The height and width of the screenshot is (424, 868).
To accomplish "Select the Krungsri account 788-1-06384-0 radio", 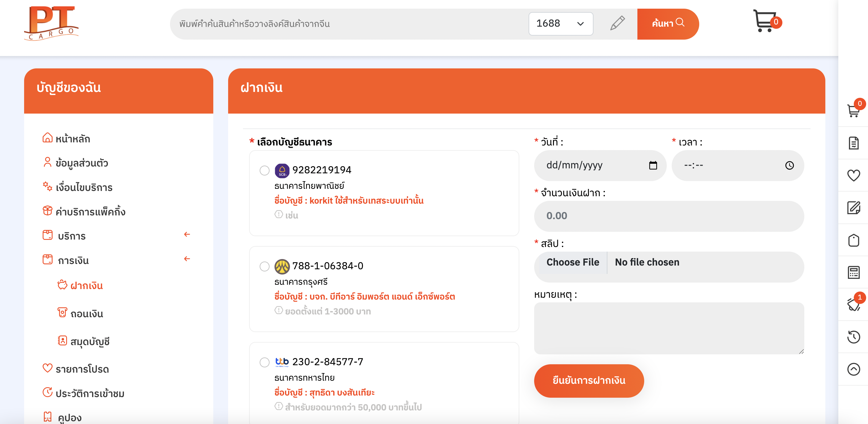I will [265, 266].
